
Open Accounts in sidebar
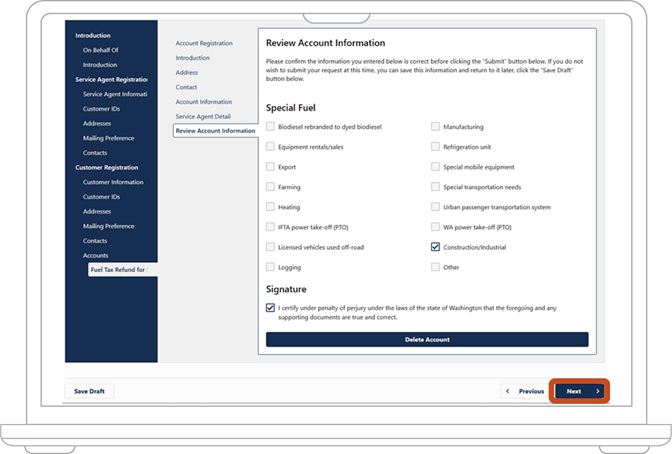pos(95,256)
